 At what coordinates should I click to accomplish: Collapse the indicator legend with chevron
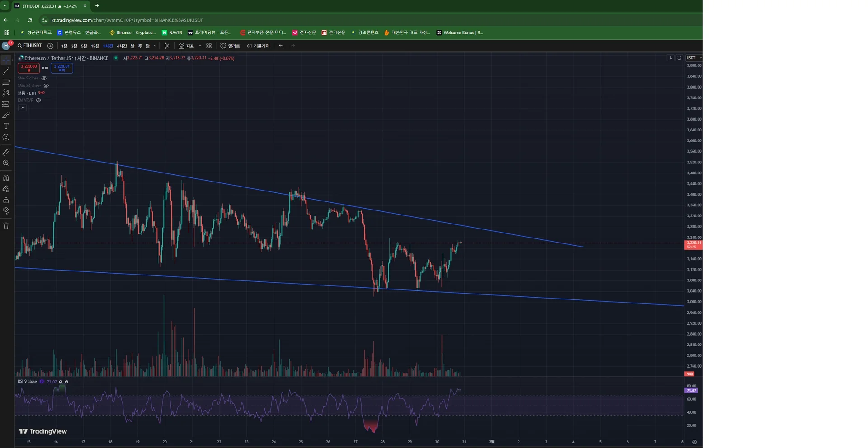tap(23, 108)
